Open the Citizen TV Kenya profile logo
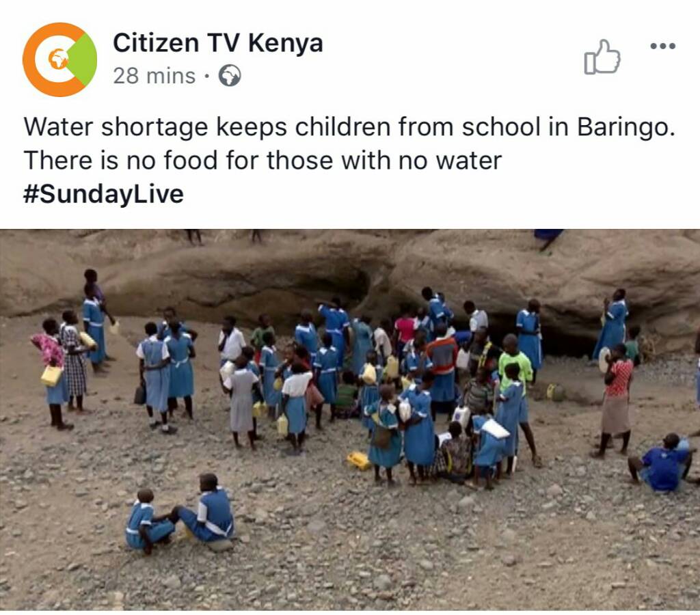Image resolution: width=700 pixels, height=615 pixels. [x=59, y=59]
